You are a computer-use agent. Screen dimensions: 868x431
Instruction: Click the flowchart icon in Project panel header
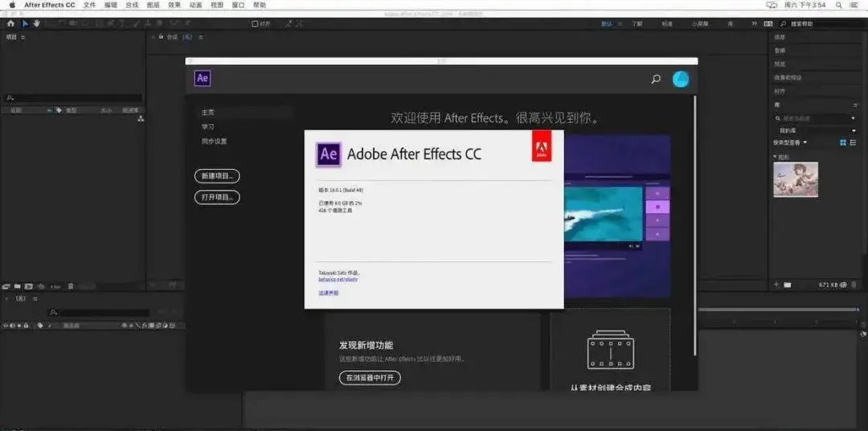click(141, 118)
